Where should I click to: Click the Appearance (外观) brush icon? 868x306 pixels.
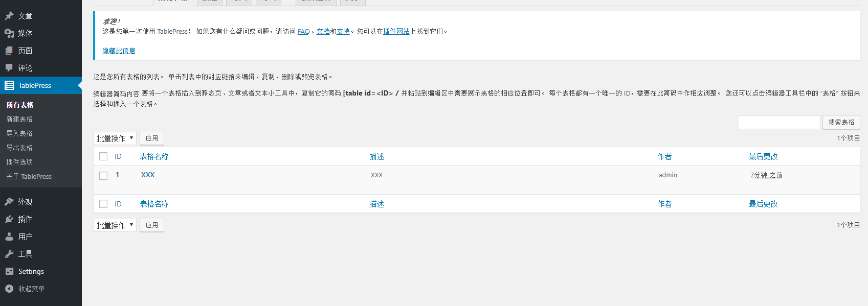[x=9, y=202]
